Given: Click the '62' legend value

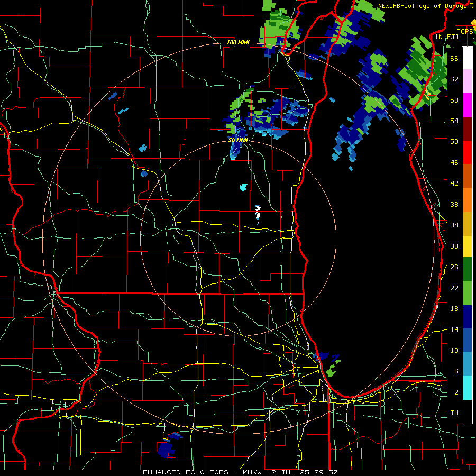Looking at the screenshot, I should pos(454,79).
